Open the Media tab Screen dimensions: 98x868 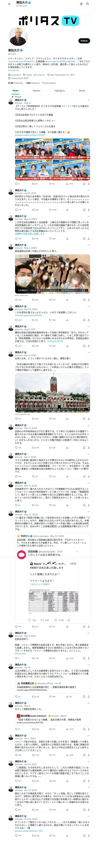82,91
